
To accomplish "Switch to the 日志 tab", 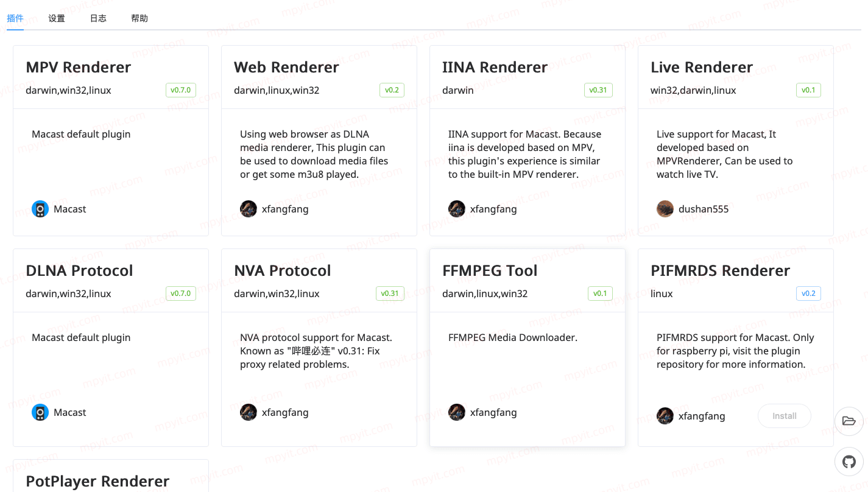I will coord(98,18).
